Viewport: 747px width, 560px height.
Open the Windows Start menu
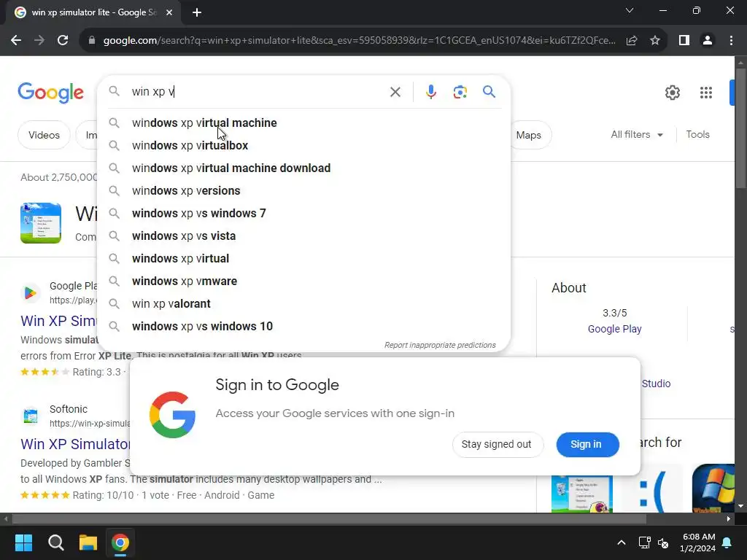click(23, 542)
